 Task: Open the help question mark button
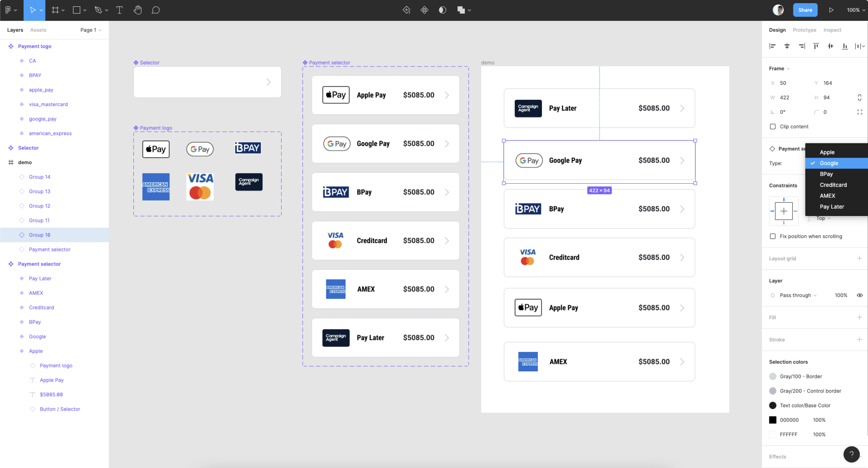click(x=851, y=454)
